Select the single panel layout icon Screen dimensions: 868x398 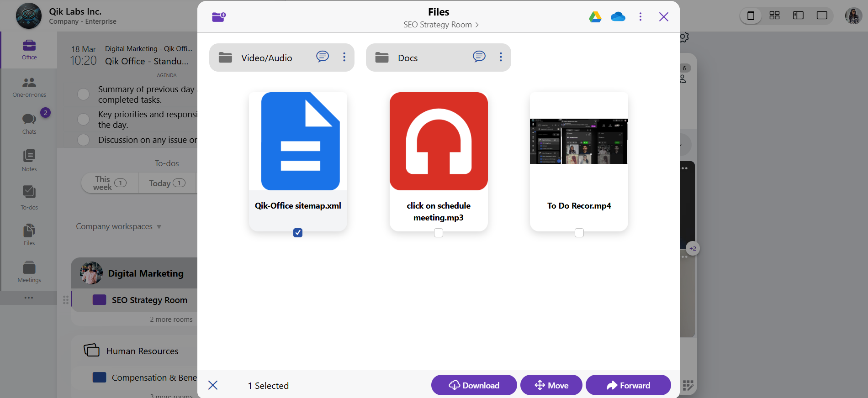[x=751, y=16]
